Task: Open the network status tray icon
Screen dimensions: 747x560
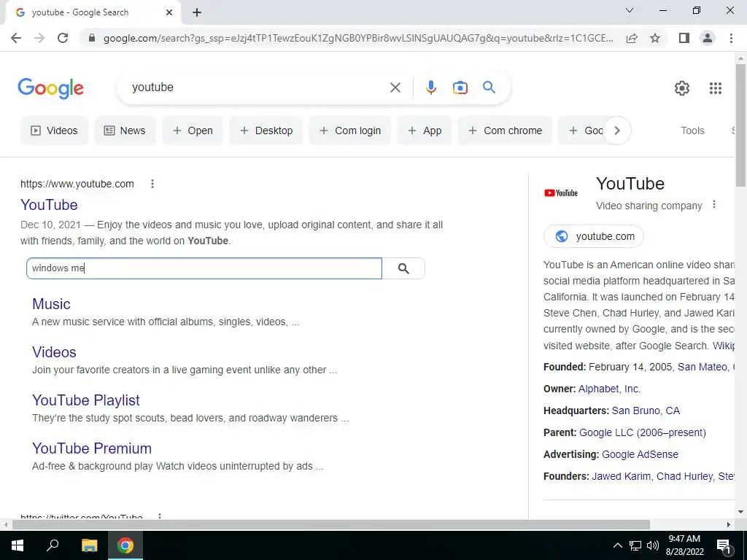Action: 635,545
